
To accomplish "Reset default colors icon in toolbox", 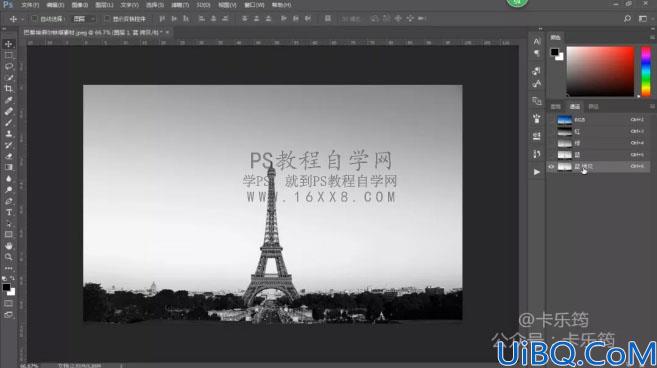I will click(x=5, y=278).
